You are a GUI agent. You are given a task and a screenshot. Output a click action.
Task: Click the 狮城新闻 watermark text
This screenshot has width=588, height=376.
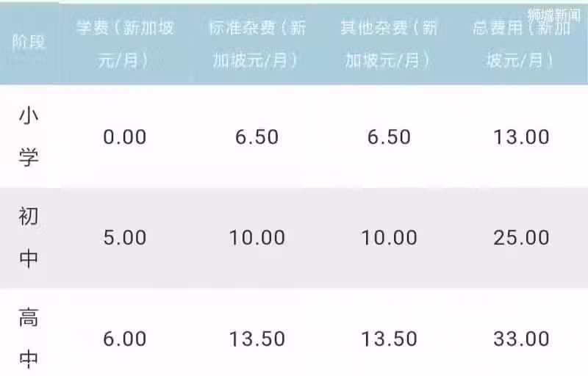coord(553,15)
